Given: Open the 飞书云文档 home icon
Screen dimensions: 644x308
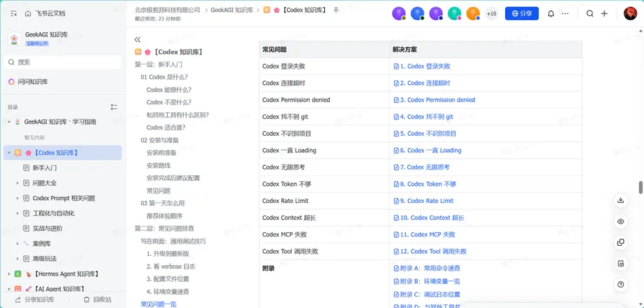Looking at the screenshot, I should click(x=28, y=14).
